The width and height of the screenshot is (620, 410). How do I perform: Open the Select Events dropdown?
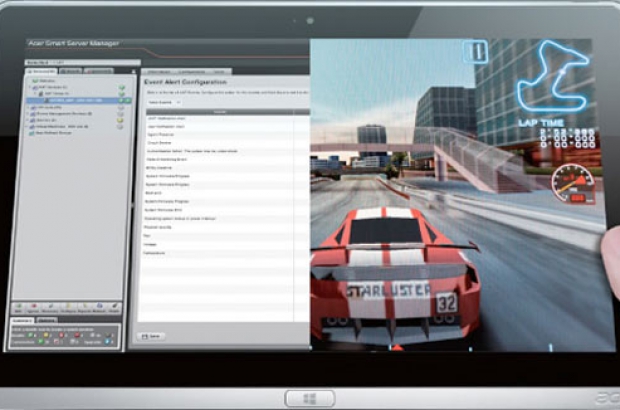point(164,102)
